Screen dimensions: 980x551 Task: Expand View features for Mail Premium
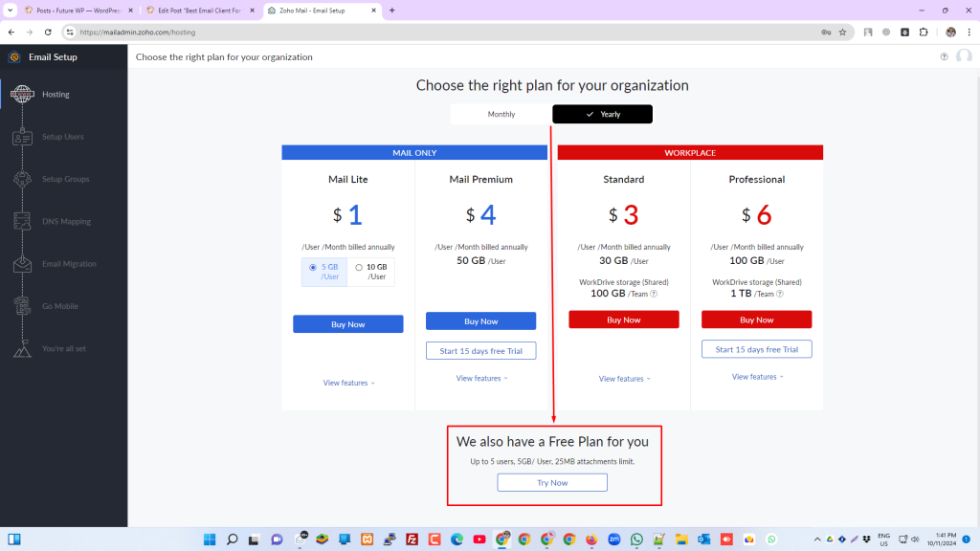pyautogui.click(x=481, y=379)
